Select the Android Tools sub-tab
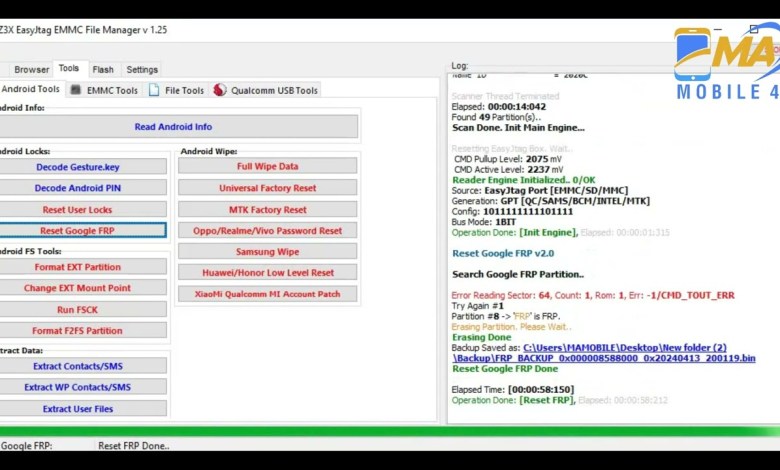The image size is (780, 470). [x=30, y=89]
